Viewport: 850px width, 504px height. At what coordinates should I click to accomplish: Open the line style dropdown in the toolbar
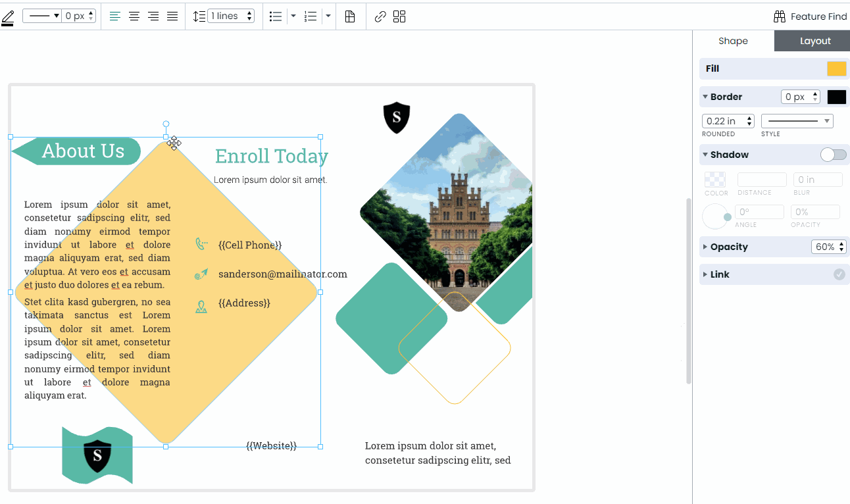41,16
